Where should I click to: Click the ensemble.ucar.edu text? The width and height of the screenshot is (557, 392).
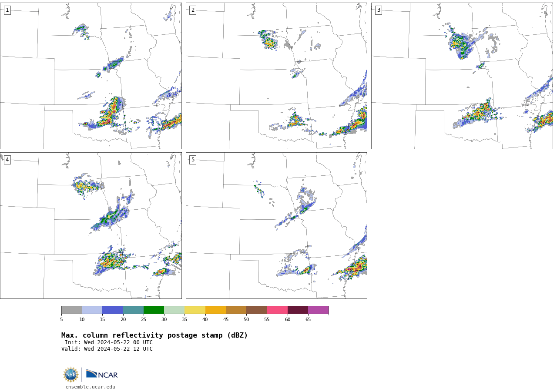click(x=91, y=387)
